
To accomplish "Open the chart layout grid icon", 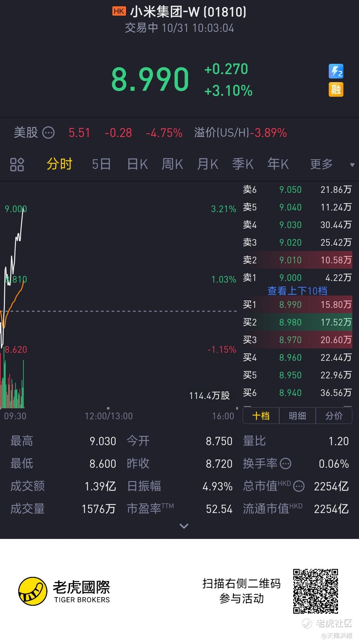I will tap(17, 164).
